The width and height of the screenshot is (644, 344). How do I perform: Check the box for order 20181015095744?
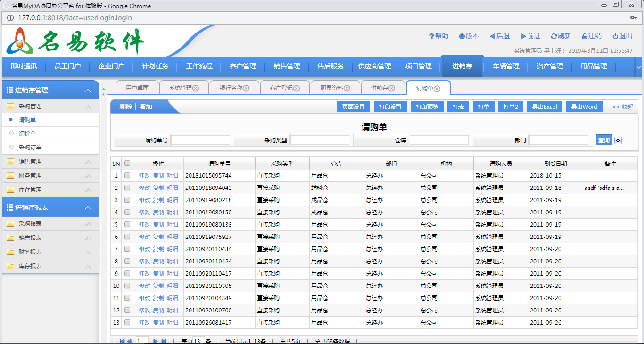pos(127,175)
